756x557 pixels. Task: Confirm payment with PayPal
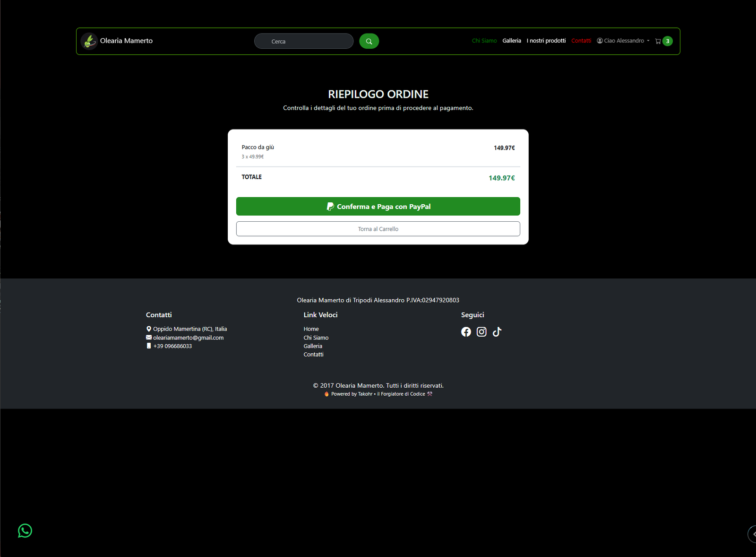(x=378, y=206)
